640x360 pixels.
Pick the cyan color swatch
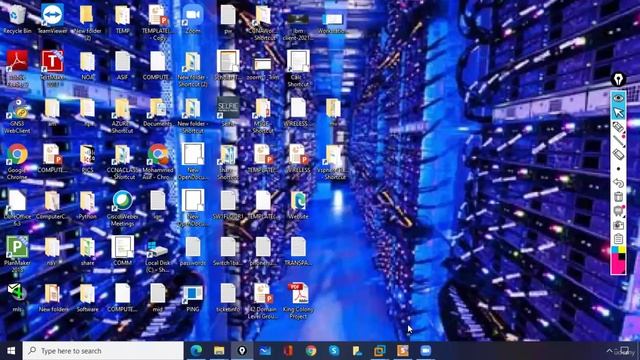click(615, 250)
